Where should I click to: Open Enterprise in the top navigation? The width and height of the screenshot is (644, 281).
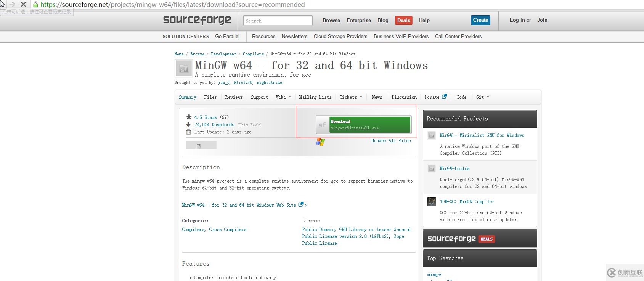pyautogui.click(x=359, y=21)
